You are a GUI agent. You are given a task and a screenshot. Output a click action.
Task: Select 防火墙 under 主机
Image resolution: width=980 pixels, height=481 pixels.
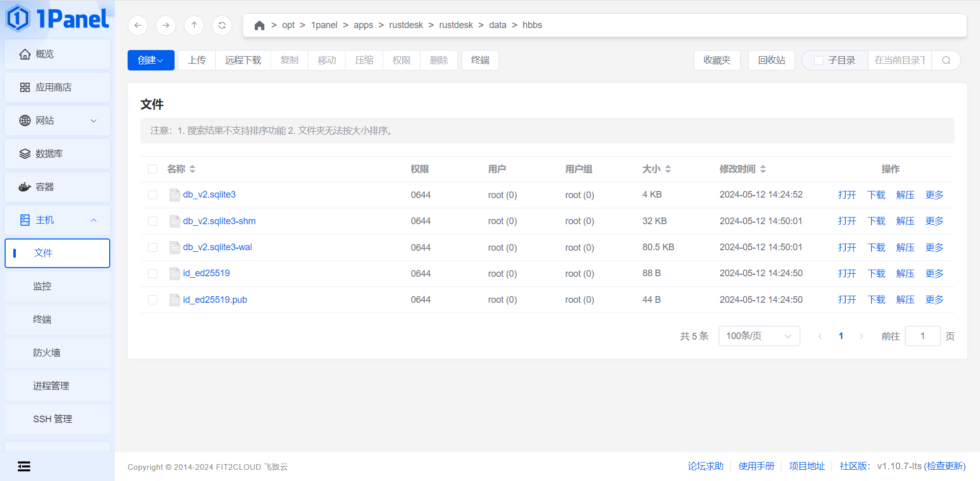[57, 353]
